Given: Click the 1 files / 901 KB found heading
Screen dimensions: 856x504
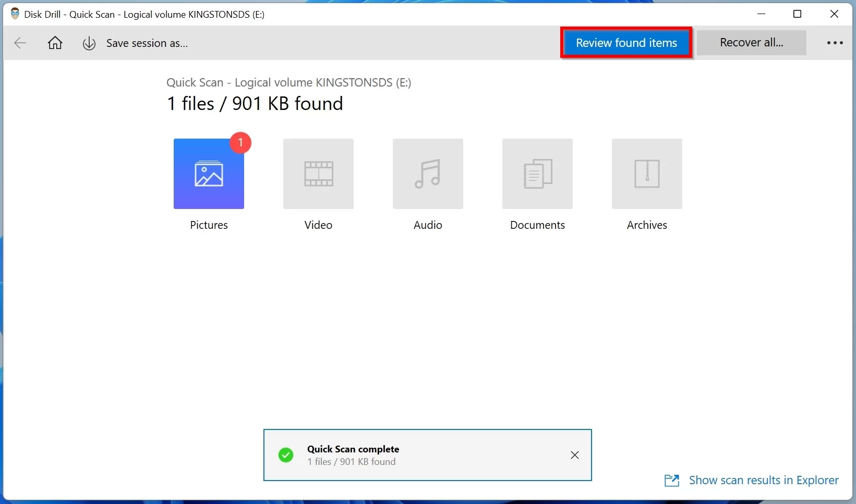Looking at the screenshot, I should point(255,104).
